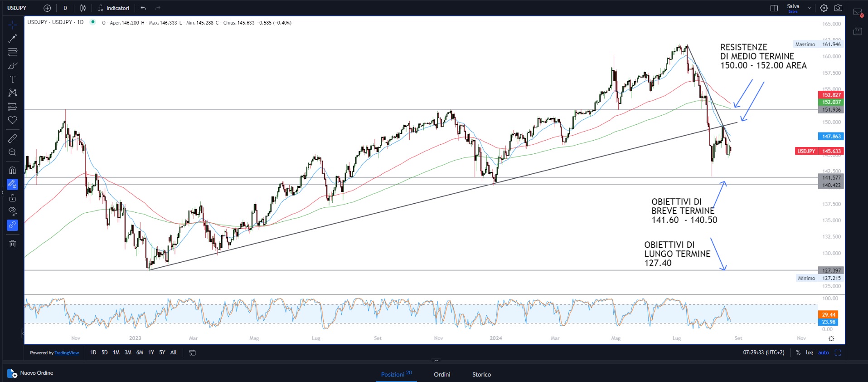Expand the Salva dropdown arrow
868x382 pixels.
coord(810,8)
